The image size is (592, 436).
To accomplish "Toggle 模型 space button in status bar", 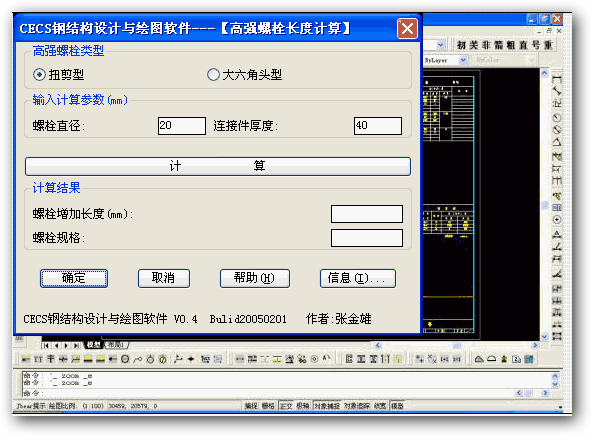I will (x=397, y=406).
